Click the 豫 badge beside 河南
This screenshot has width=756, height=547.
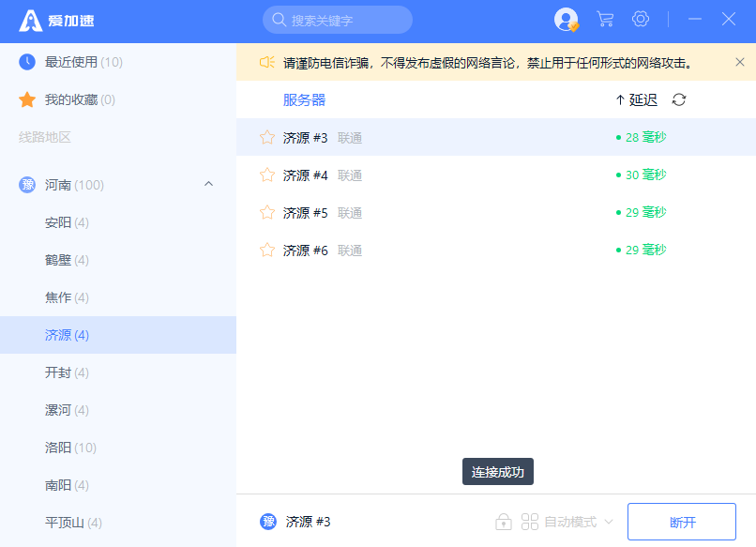pyautogui.click(x=27, y=185)
